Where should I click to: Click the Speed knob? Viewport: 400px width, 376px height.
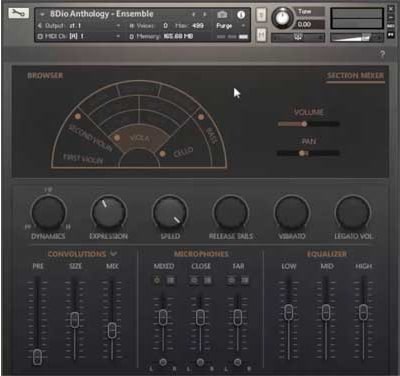point(170,213)
